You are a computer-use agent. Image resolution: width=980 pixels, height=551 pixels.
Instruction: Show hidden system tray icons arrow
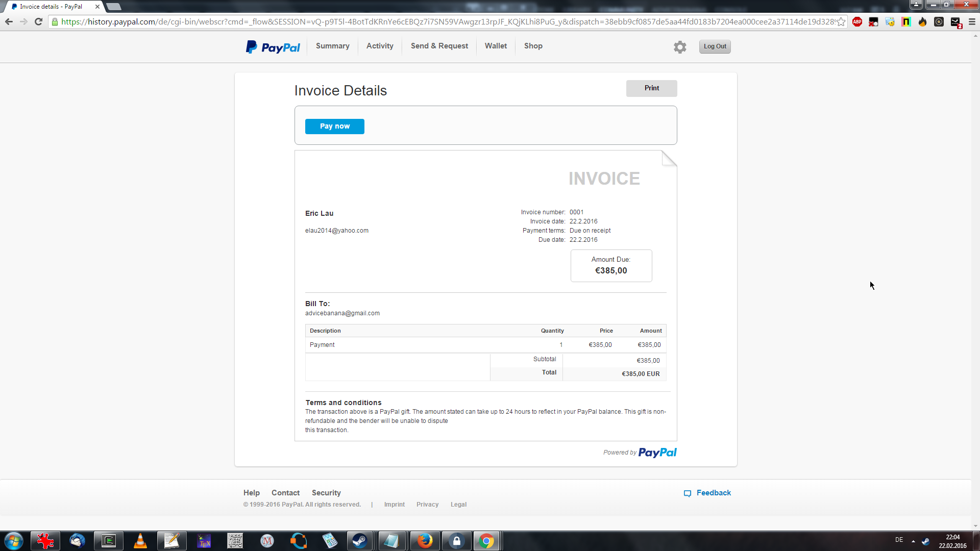(x=913, y=541)
